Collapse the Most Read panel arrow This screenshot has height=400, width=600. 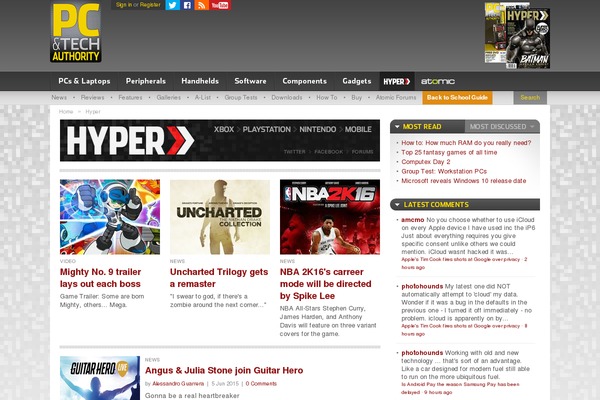pyautogui.click(x=397, y=127)
